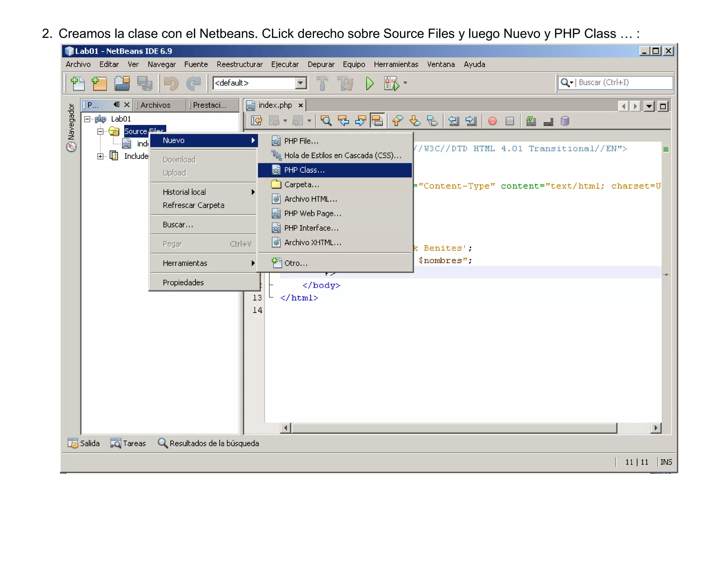Choose PHP Class... from Nuevo submenu

pyautogui.click(x=335, y=170)
